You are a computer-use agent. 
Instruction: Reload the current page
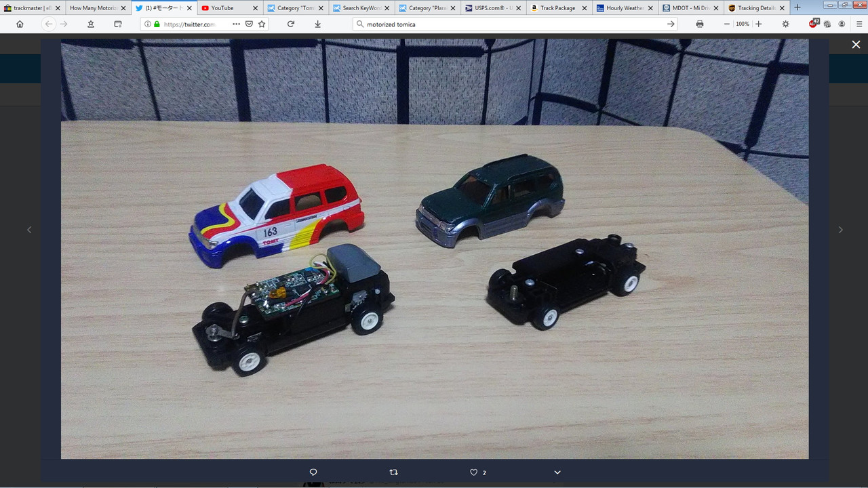[x=291, y=24]
